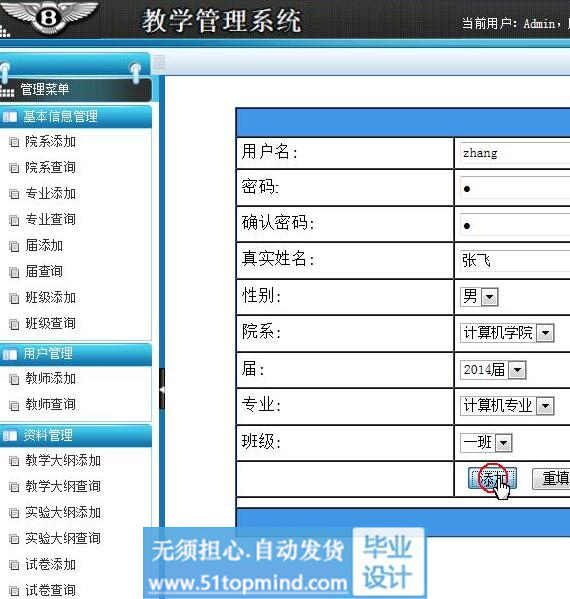
Task: Click the page icon beside 教师添加
Action: tap(14, 379)
